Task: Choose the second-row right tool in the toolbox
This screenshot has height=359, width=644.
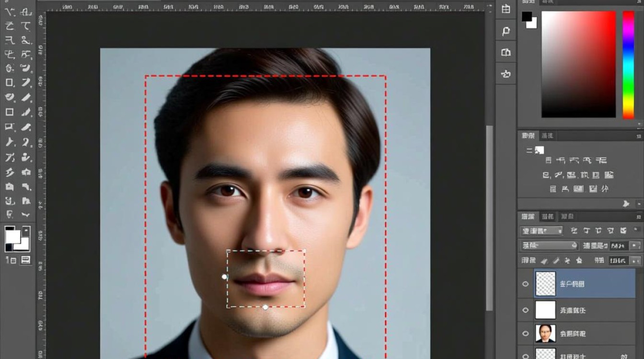Action: [26, 26]
